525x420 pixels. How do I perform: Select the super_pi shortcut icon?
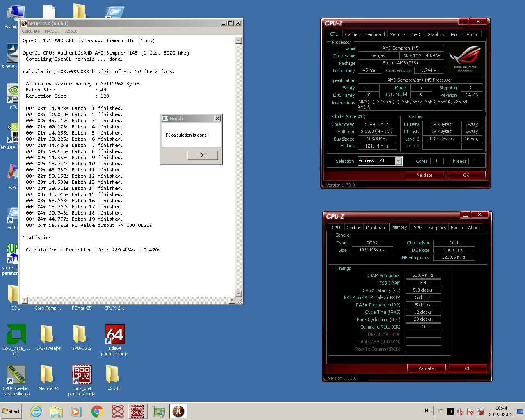(12, 253)
